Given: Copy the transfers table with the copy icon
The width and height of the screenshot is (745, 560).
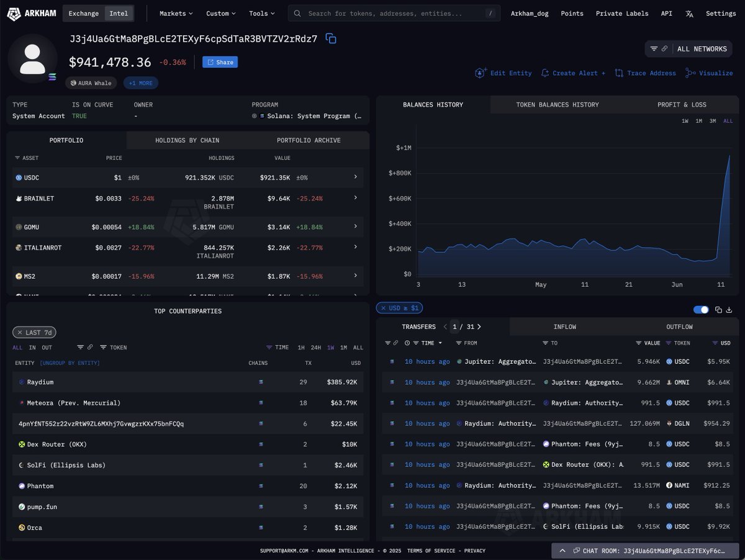Looking at the screenshot, I should coord(718,310).
